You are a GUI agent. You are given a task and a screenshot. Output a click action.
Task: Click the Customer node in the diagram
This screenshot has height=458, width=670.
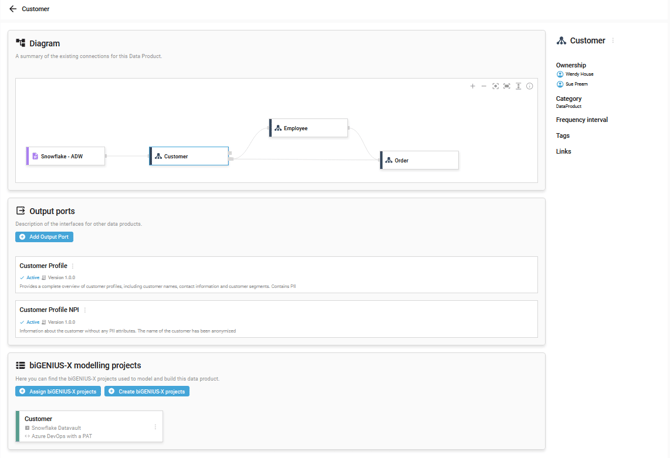(189, 156)
